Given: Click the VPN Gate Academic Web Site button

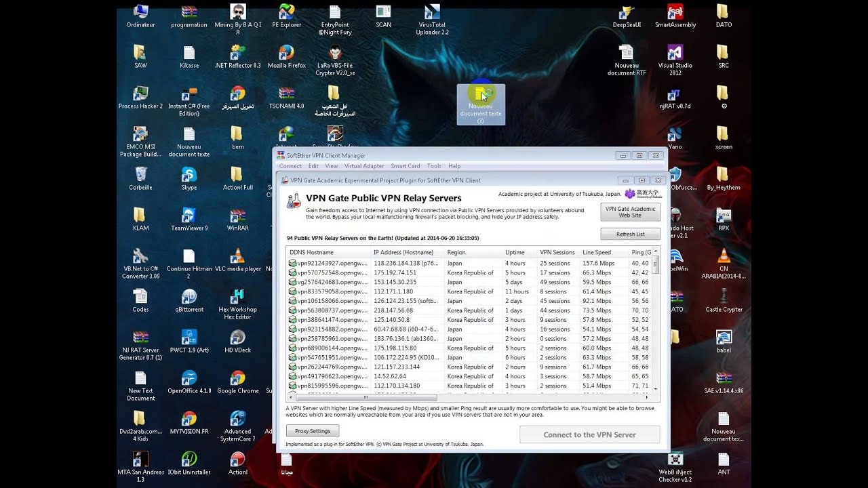Looking at the screenshot, I should [630, 212].
